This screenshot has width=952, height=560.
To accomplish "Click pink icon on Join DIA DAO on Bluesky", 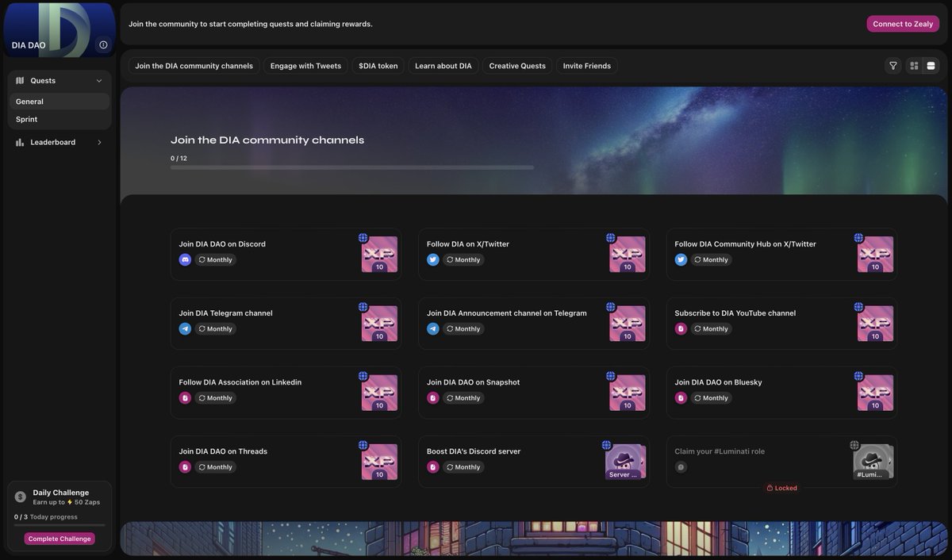I will coord(681,397).
